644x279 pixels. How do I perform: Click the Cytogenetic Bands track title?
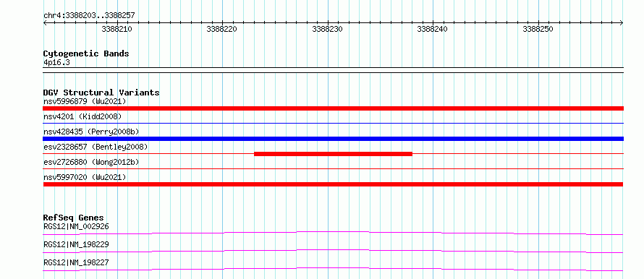[x=86, y=53]
